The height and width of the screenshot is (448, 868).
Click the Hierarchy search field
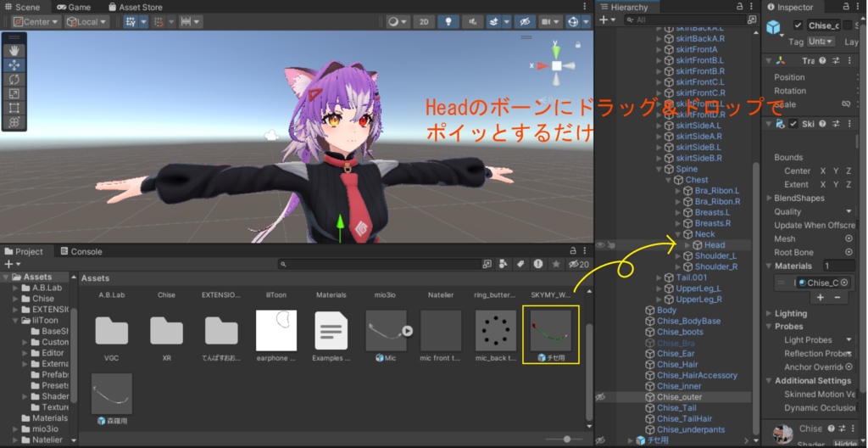click(x=684, y=20)
